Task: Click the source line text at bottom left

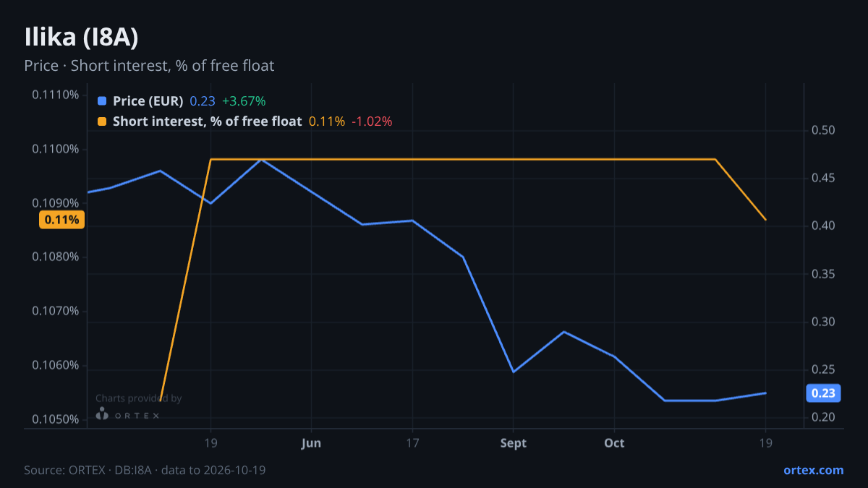Action: tap(145, 470)
